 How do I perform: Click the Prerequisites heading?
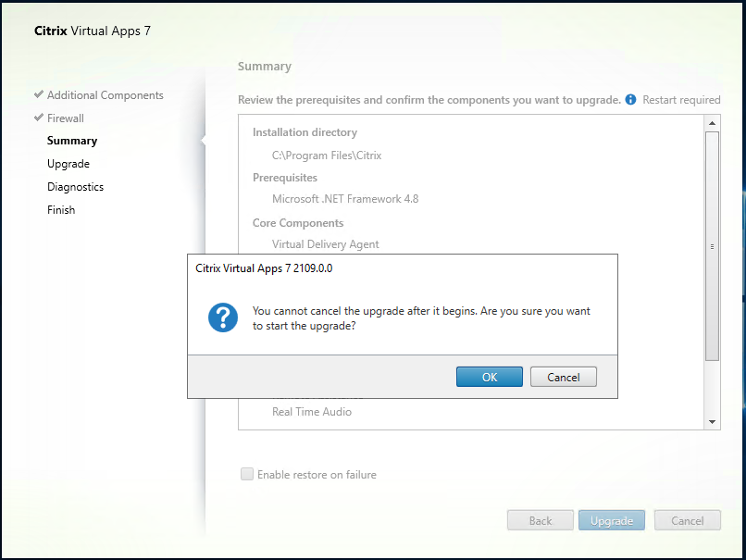coord(285,178)
